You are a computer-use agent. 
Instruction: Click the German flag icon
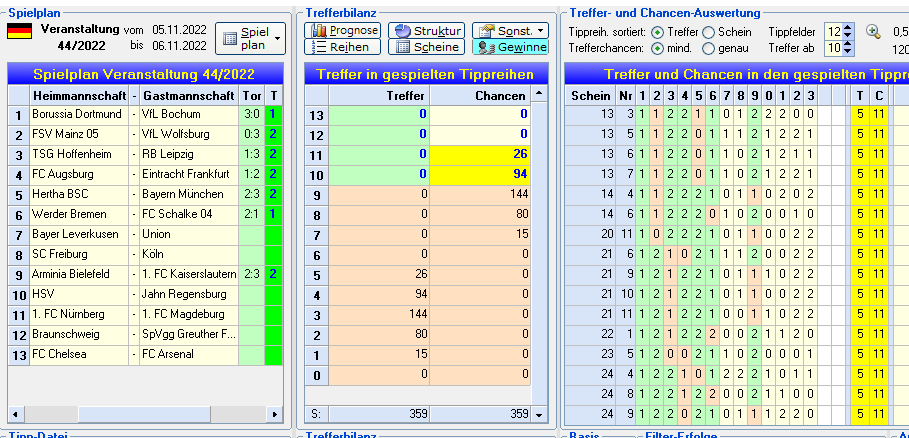tap(19, 31)
